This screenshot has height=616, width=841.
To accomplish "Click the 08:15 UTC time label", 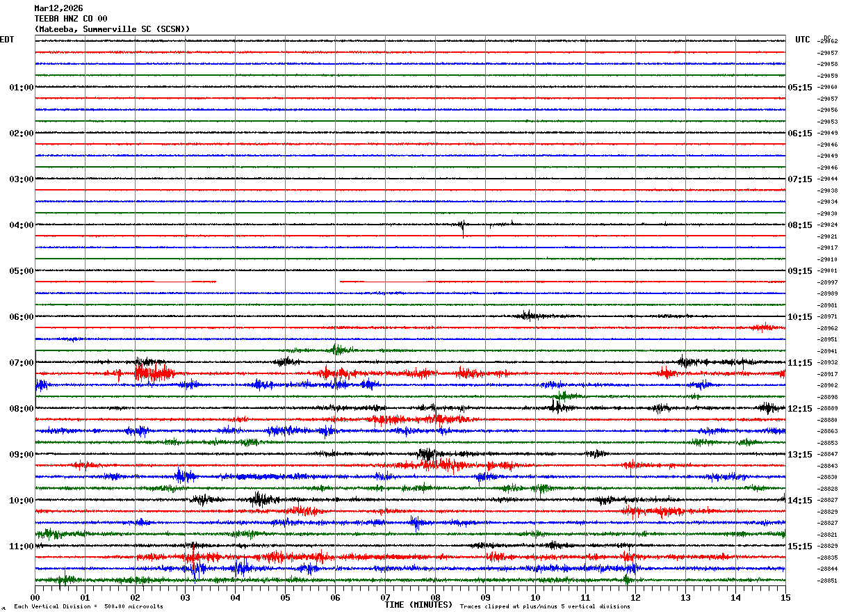I will pos(800,225).
